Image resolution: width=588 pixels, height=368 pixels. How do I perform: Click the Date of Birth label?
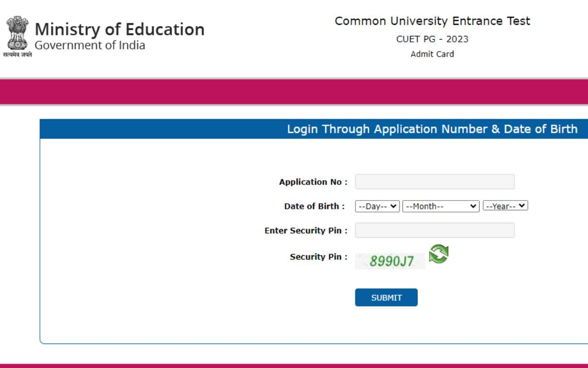[x=313, y=206]
